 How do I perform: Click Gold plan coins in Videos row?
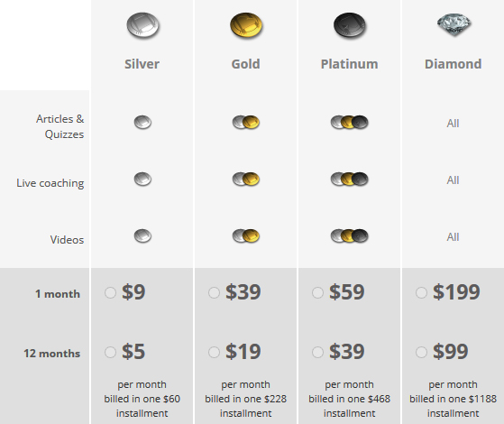246,235
